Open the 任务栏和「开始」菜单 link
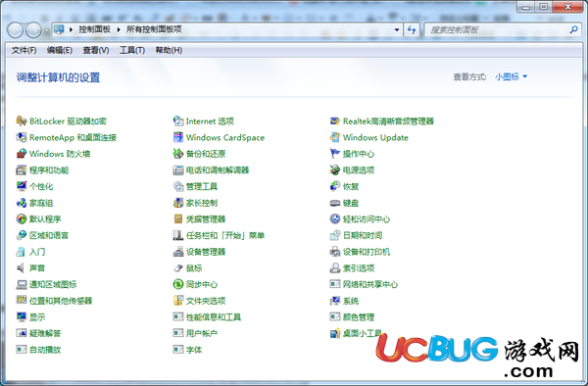This screenshot has height=386, width=588. click(225, 235)
